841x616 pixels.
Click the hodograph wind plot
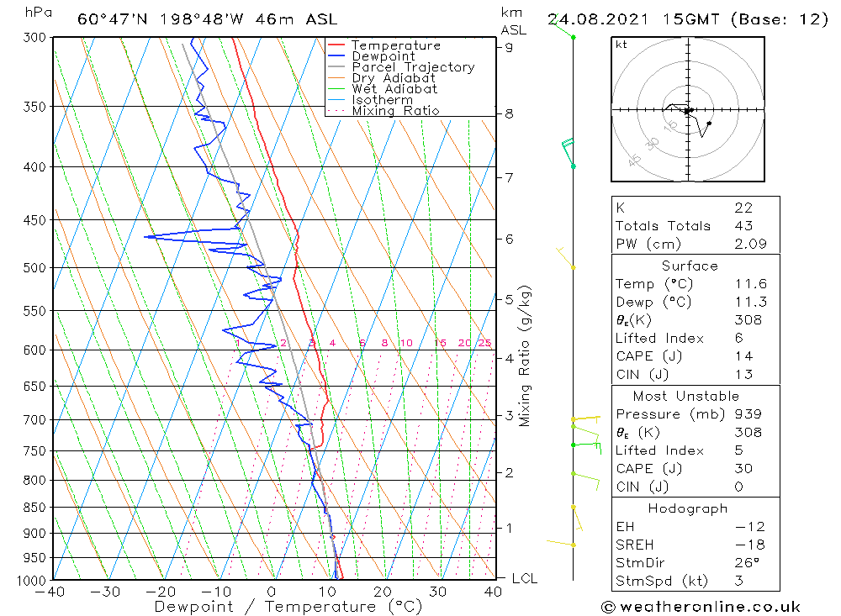[688, 109]
